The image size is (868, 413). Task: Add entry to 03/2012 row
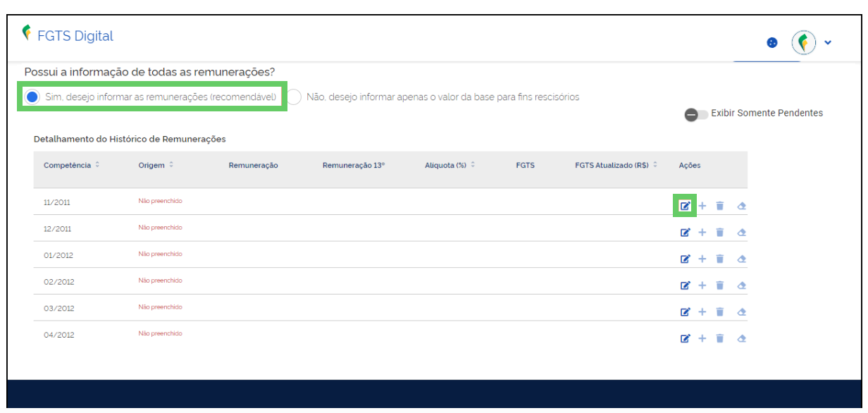[x=702, y=312]
